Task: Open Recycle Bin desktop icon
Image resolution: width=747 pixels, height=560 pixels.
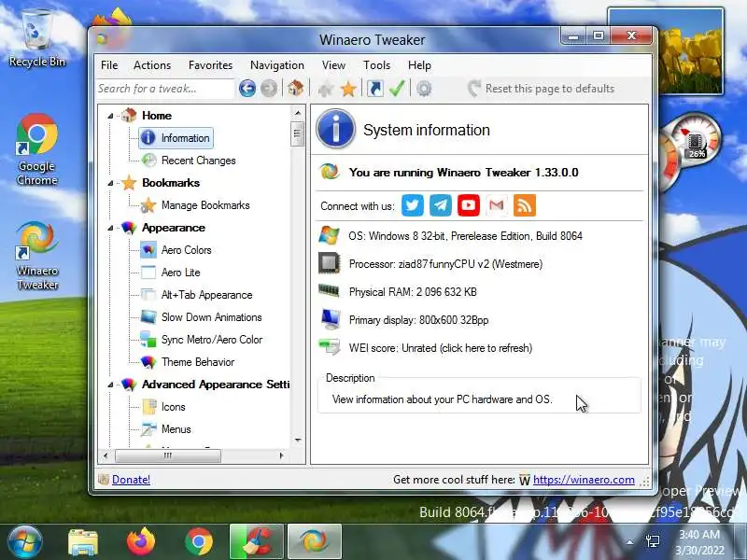Action: (x=37, y=39)
